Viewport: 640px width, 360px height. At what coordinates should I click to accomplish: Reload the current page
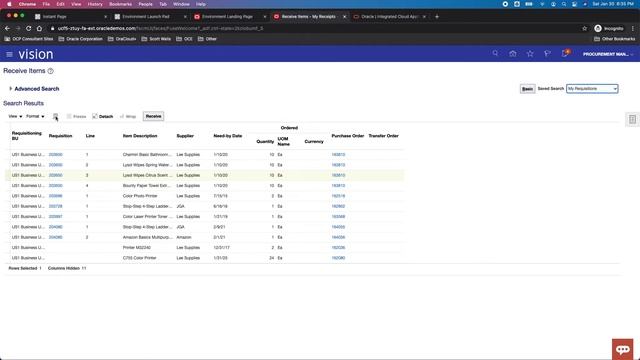click(29, 28)
